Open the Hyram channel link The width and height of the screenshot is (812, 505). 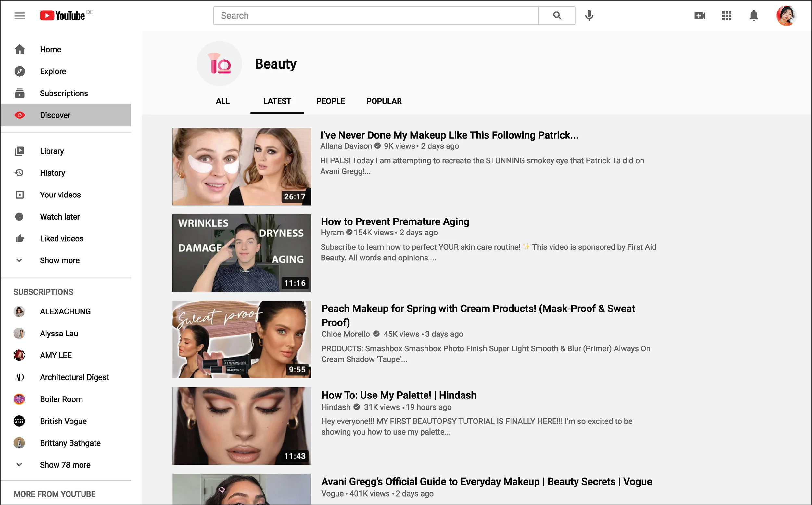coord(332,233)
